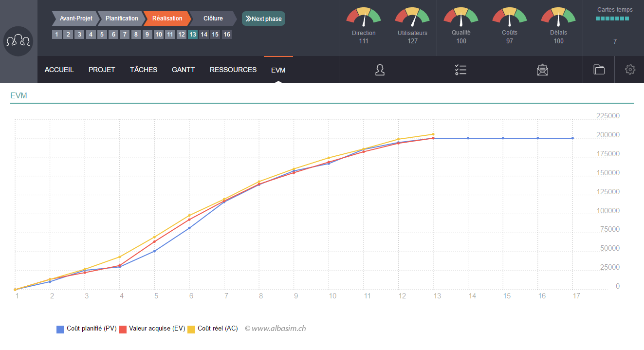Open the GANTT tab

pyautogui.click(x=184, y=70)
